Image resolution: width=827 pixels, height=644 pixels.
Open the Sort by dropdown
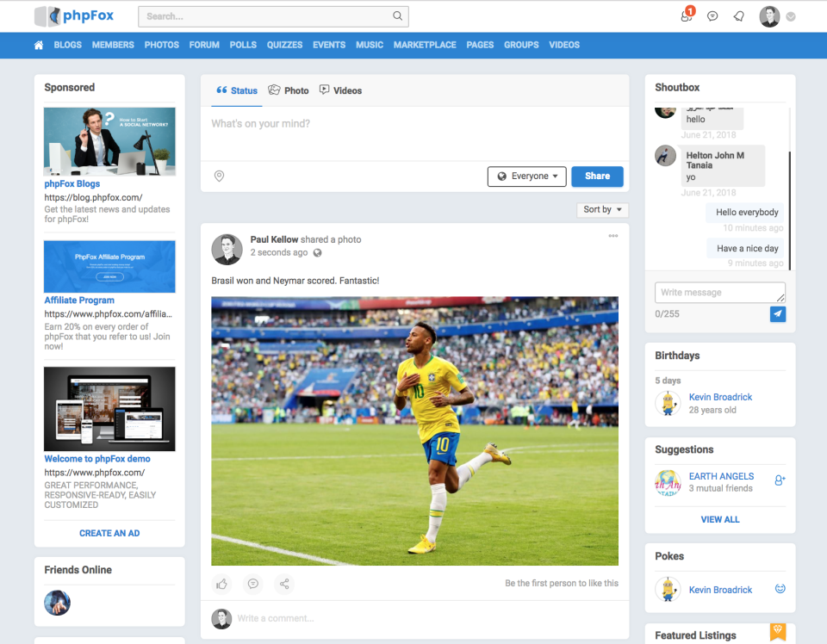coord(601,209)
